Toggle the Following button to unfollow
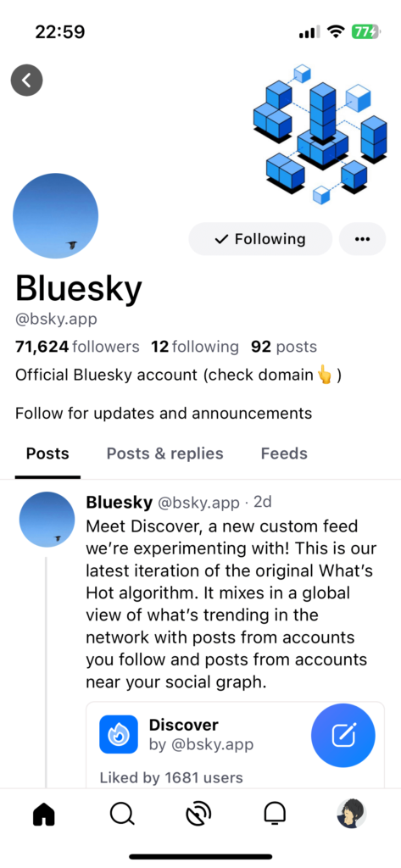 tap(260, 239)
